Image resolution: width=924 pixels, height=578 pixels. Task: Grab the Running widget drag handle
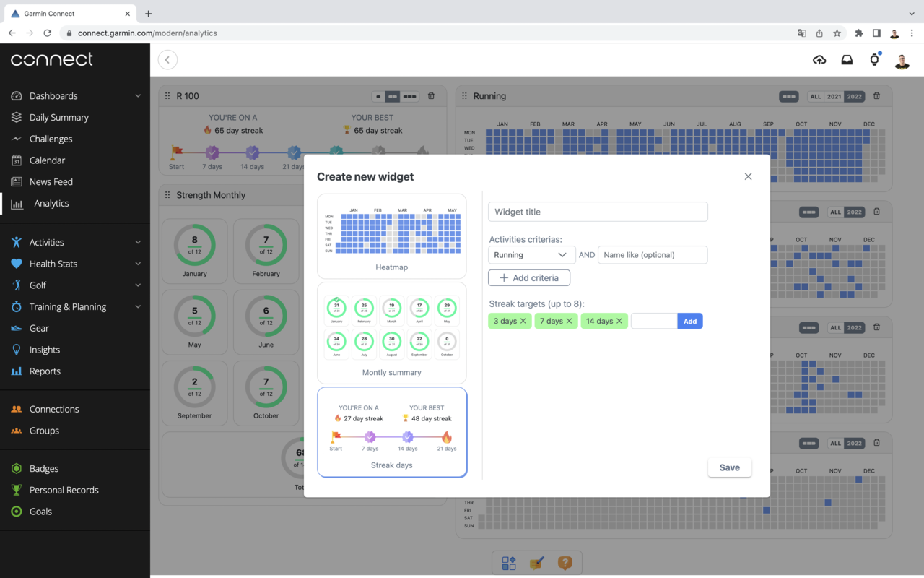pyautogui.click(x=464, y=96)
